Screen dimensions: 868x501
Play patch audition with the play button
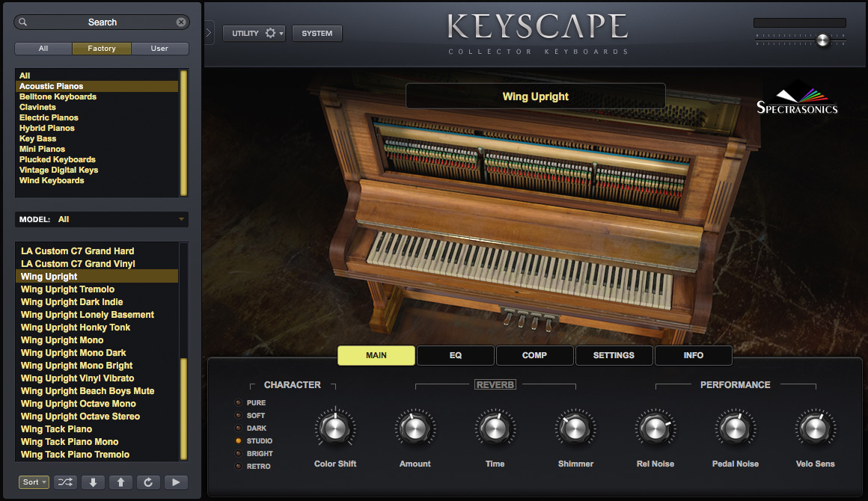176,482
